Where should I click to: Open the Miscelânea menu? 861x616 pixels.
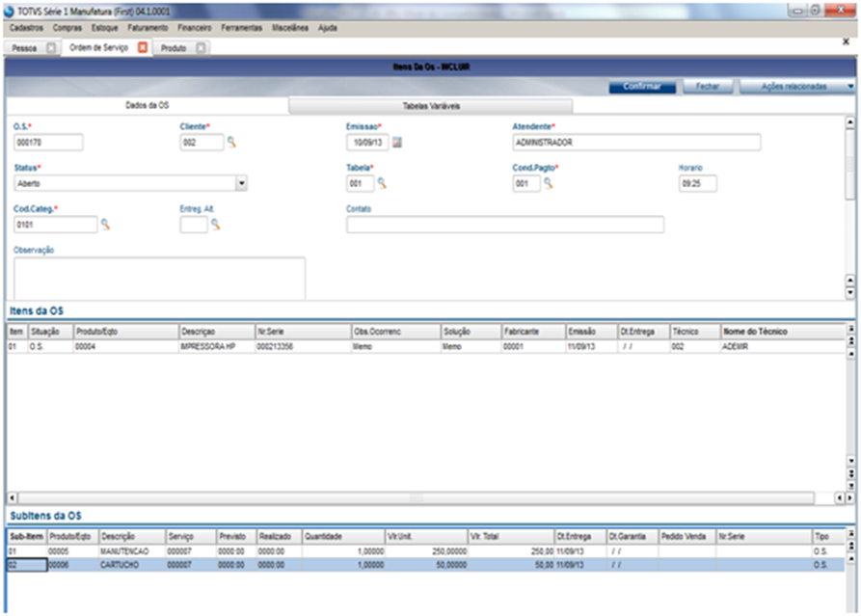pos(290,27)
